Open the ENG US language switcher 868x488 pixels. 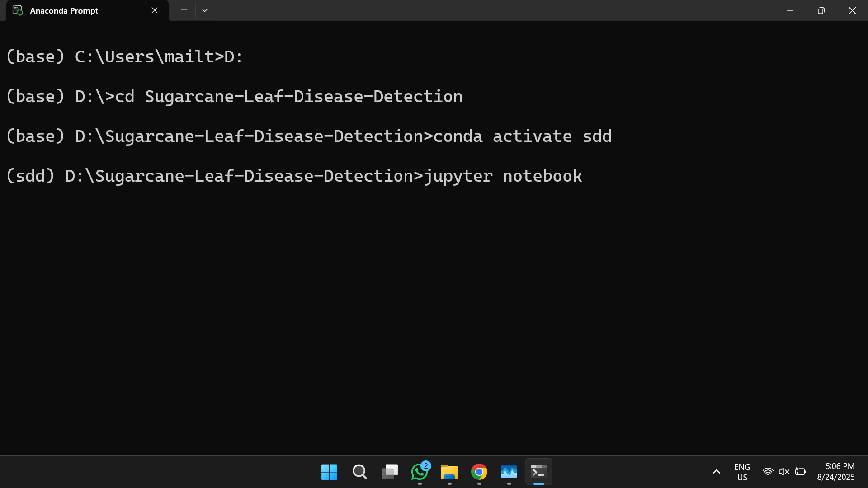[x=742, y=472]
